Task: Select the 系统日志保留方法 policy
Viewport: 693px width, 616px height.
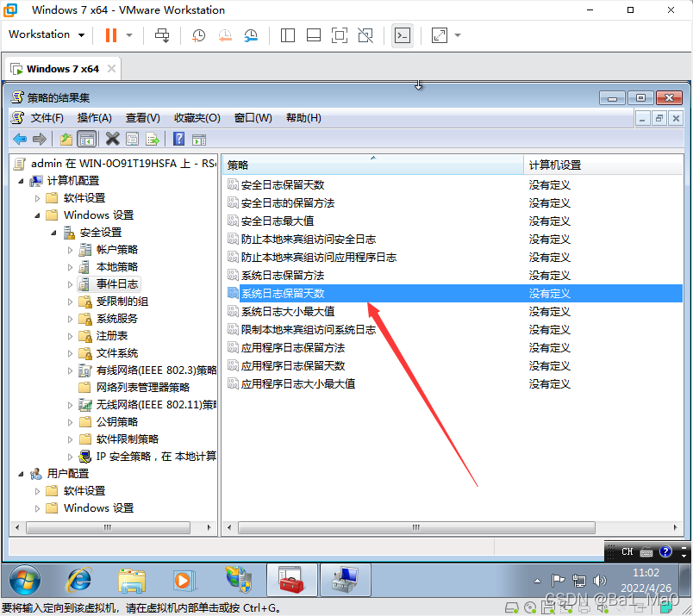Action: pyautogui.click(x=283, y=276)
